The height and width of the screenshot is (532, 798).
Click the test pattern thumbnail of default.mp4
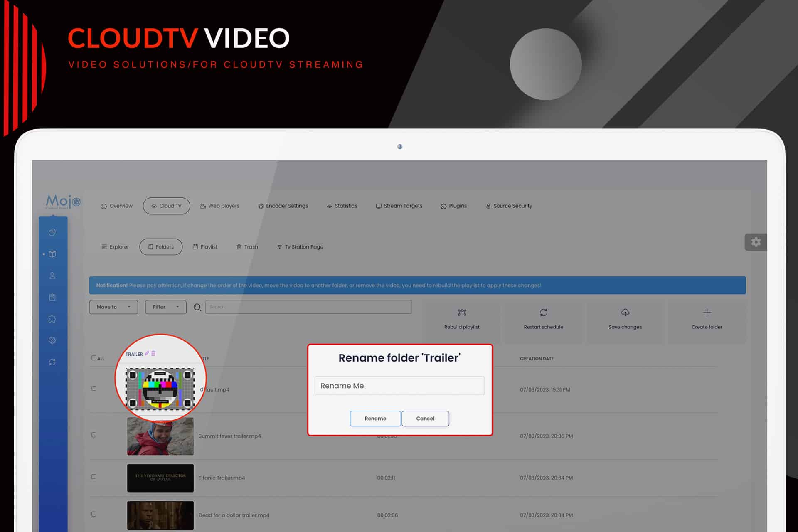pyautogui.click(x=160, y=389)
